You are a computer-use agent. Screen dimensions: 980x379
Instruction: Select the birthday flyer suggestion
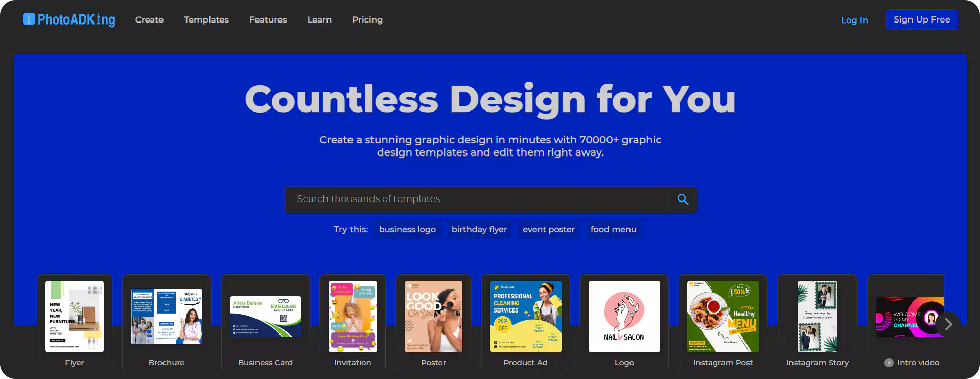[x=479, y=229]
